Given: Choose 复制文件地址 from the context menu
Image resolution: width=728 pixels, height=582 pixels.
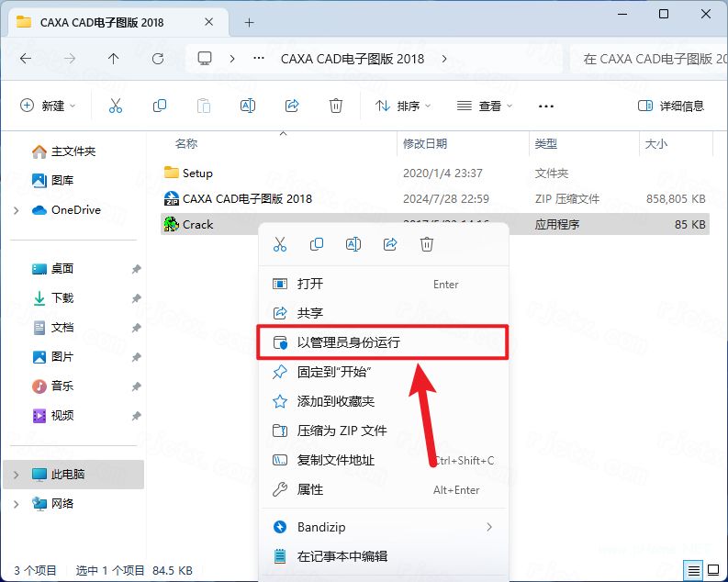Looking at the screenshot, I should [x=384, y=461].
